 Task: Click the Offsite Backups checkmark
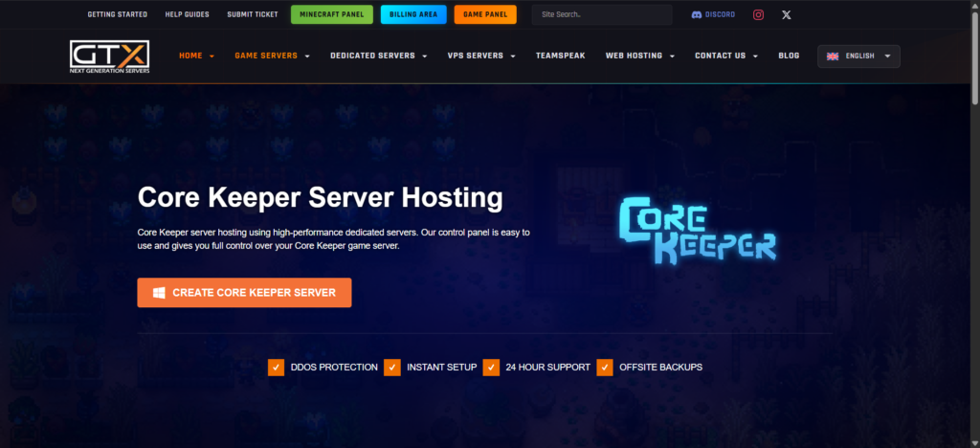[x=605, y=367]
